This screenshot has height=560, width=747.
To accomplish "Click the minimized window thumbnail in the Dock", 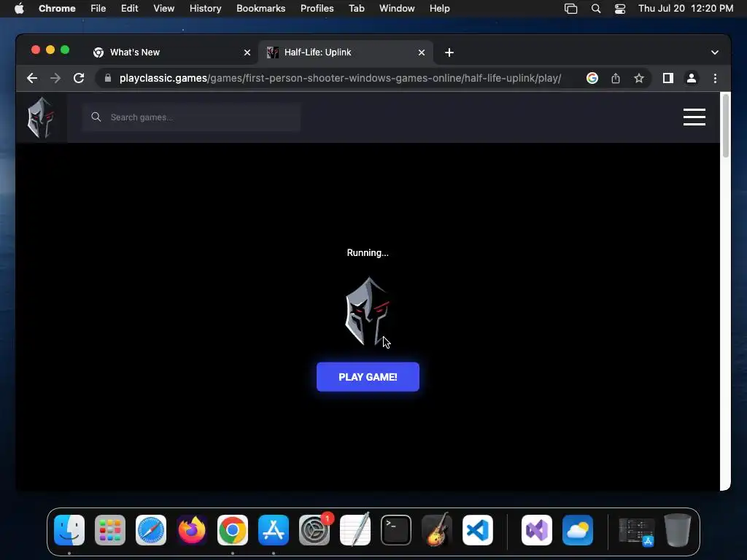I will 636,531.
